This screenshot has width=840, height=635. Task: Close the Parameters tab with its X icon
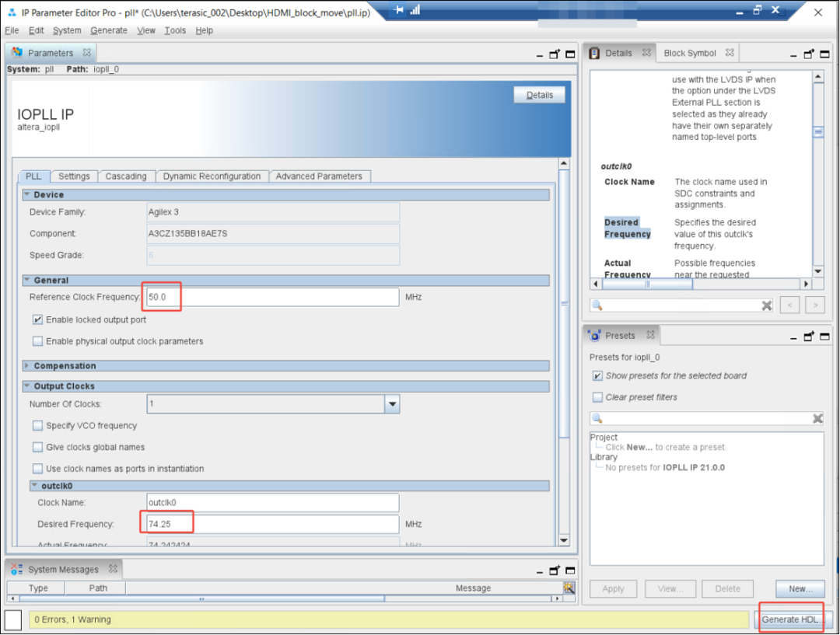(x=87, y=53)
